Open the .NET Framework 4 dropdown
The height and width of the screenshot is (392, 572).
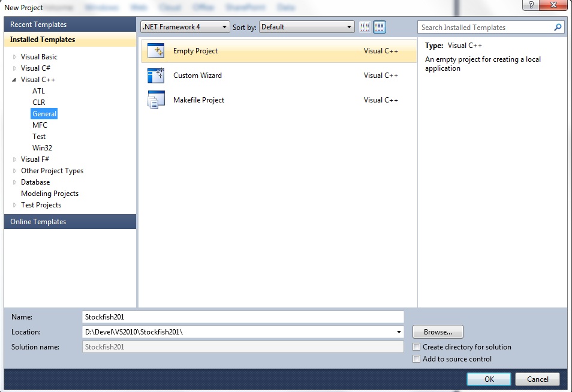click(185, 27)
